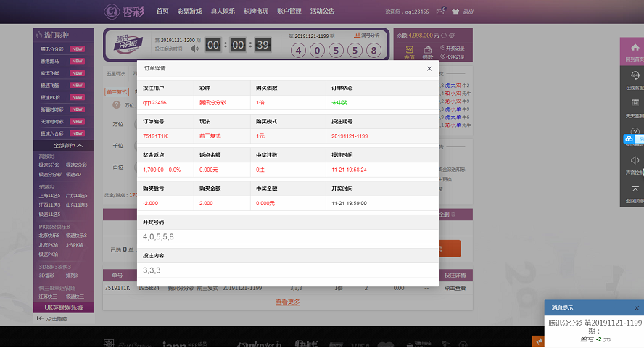Image resolution: width=644 pixels, height=348 pixels.
Task: Close the 订单详情 order details dialog
Action: coord(429,69)
